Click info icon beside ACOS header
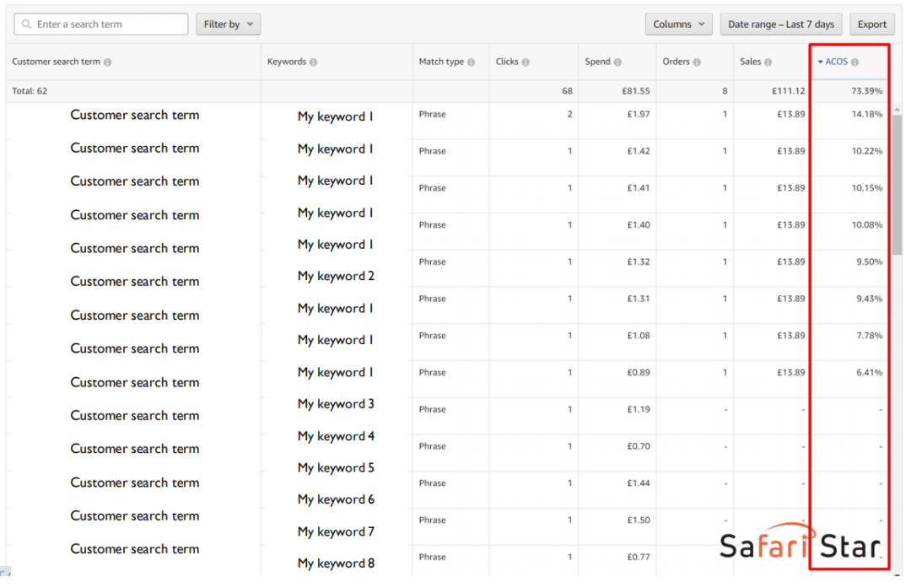Screen dimensions: 911x588 (854, 62)
